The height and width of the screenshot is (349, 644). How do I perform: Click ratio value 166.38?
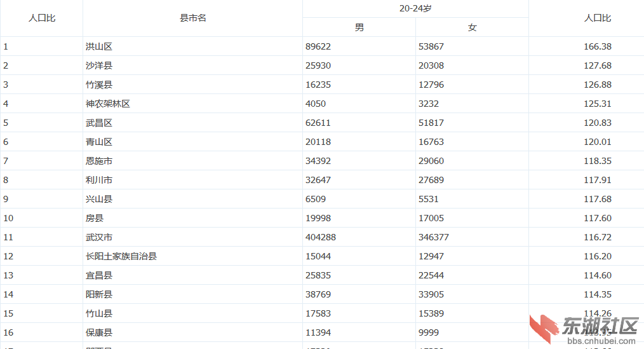click(x=598, y=46)
